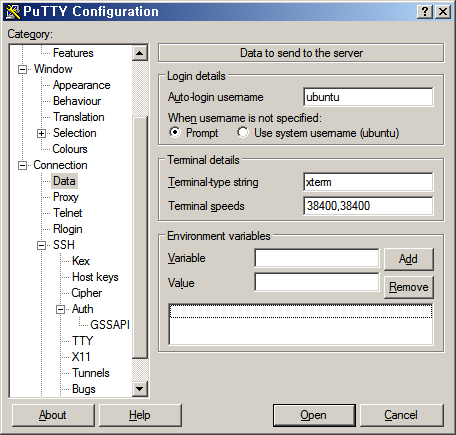The height and width of the screenshot is (435, 456).
Task: Click the context help question mark button
Action: tap(425, 12)
